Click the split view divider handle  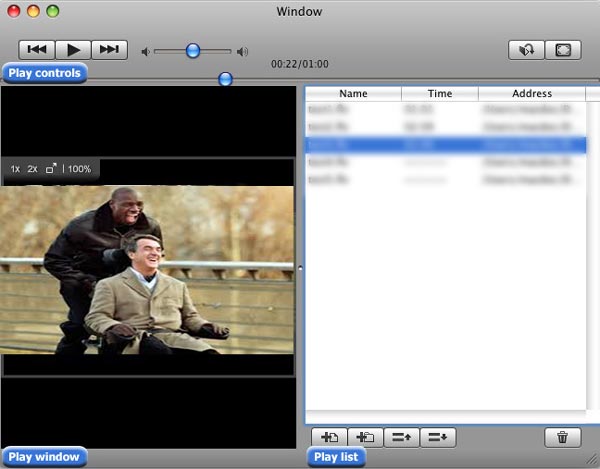(x=300, y=268)
